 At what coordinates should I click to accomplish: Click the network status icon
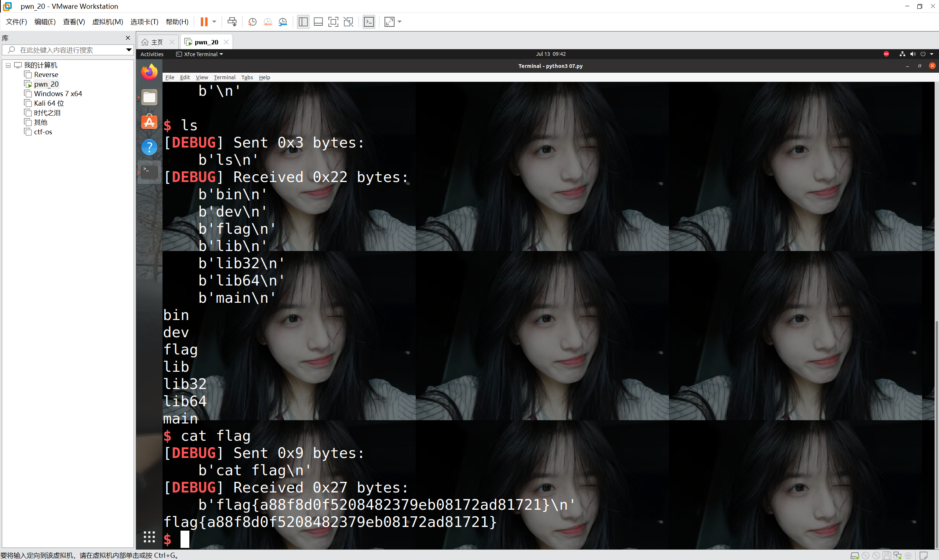[902, 54]
